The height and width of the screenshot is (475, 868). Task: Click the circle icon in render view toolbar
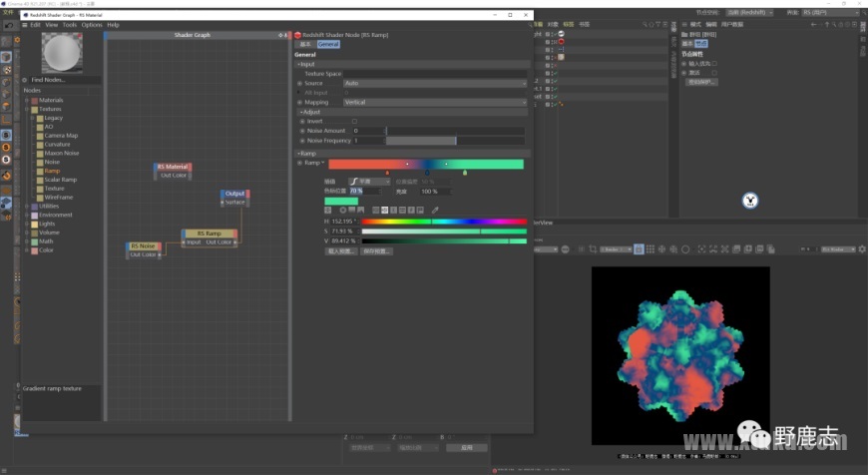[x=685, y=249]
